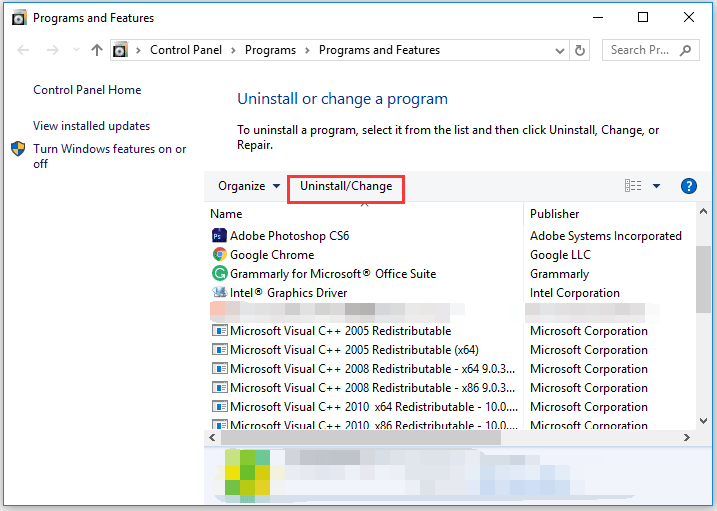
Task: Click the Google Chrome program icon
Action: tap(219, 255)
